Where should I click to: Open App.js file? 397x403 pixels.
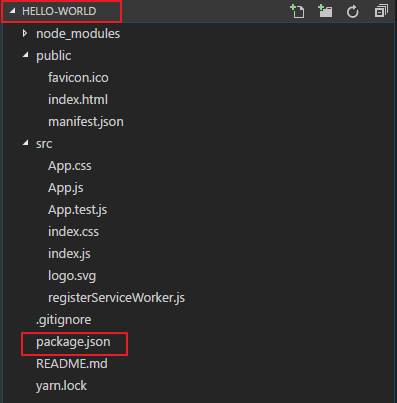[x=66, y=188]
